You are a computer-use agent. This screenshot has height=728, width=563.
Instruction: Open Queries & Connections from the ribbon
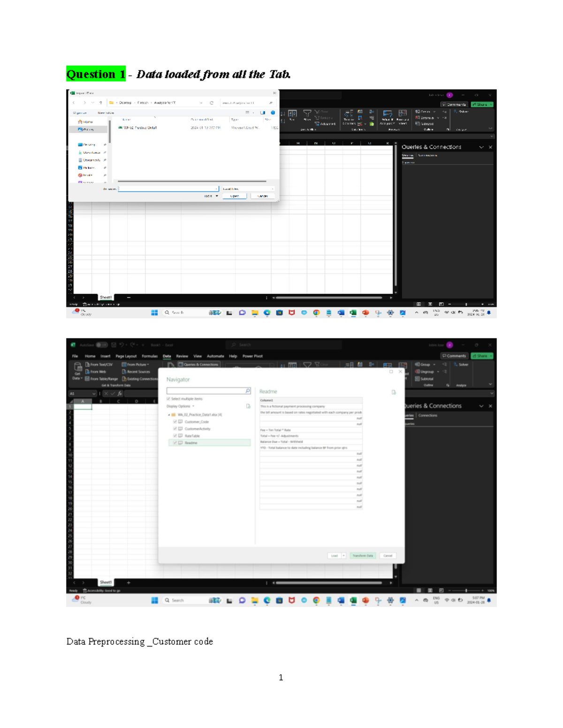pyautogui.click(x=199, y=364)
